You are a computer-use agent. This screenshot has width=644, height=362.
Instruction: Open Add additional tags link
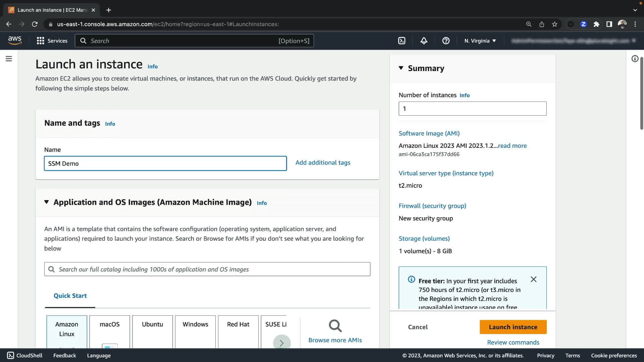(323, 163)
